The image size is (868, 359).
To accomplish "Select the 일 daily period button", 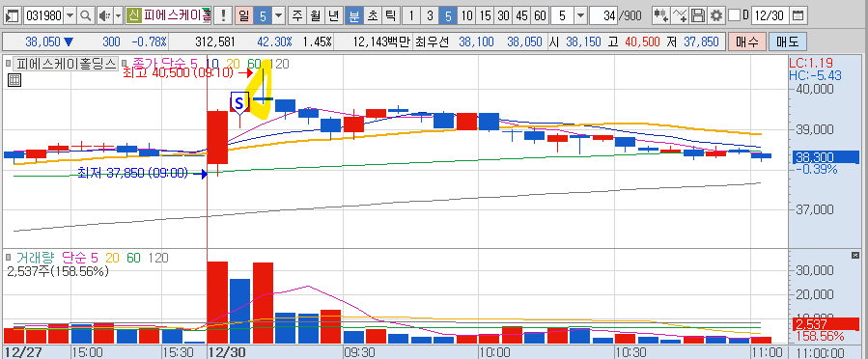I will [x=244, y=15].
